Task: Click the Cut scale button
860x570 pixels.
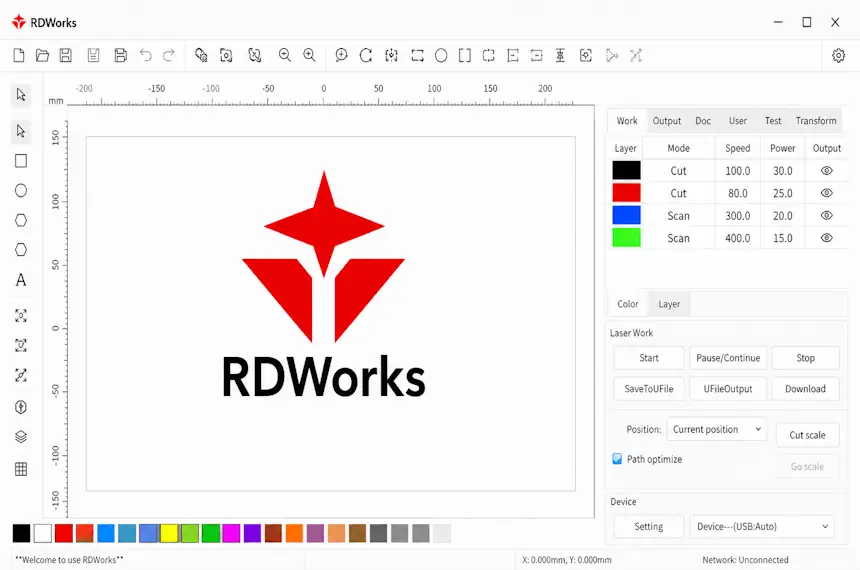Action: 807,435
